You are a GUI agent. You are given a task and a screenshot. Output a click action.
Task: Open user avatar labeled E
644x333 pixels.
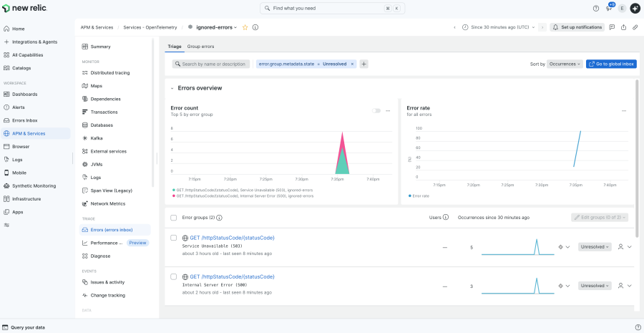click(x=623, y=8)
